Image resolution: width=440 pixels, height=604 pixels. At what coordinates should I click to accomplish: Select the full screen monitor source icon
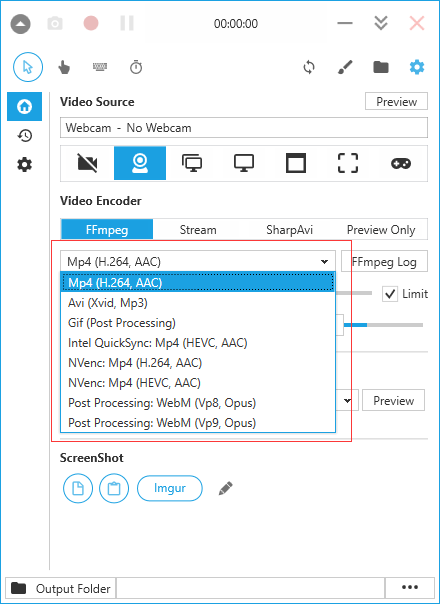tap(244, 163)
